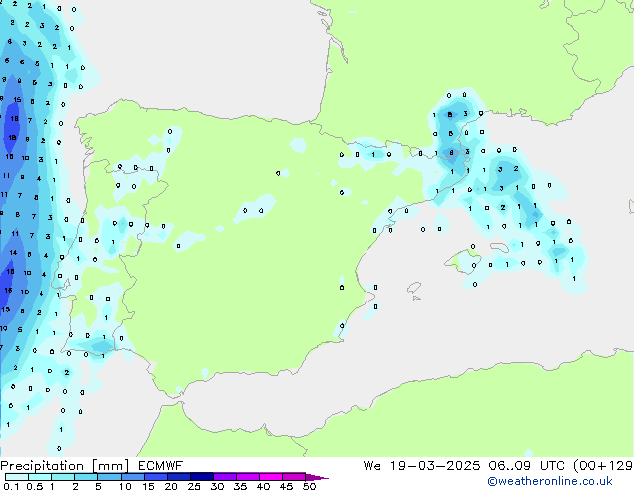Click the "(00+129" forecast offset text
Screen dimensions: 634x490
[603, 466]
